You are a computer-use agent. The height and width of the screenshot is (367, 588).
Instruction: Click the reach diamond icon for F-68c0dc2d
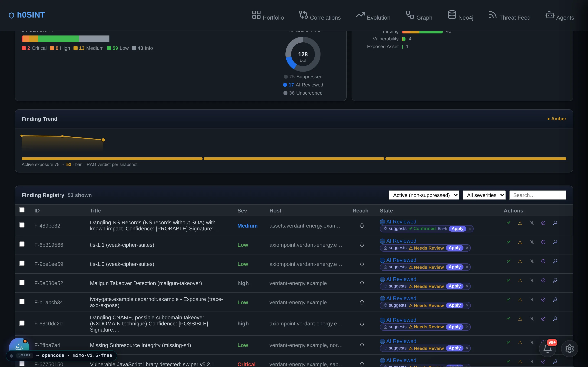pos(362,324)
